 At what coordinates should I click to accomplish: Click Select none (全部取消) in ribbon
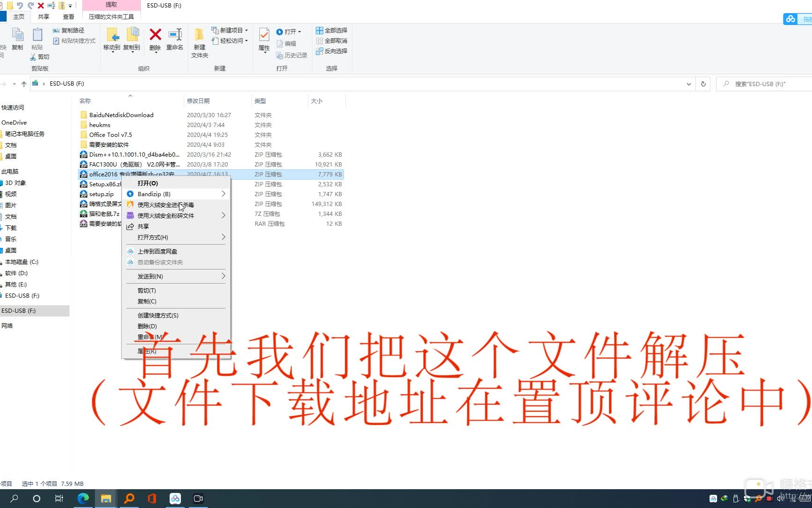pyautogui.click(x=332, y=41)
